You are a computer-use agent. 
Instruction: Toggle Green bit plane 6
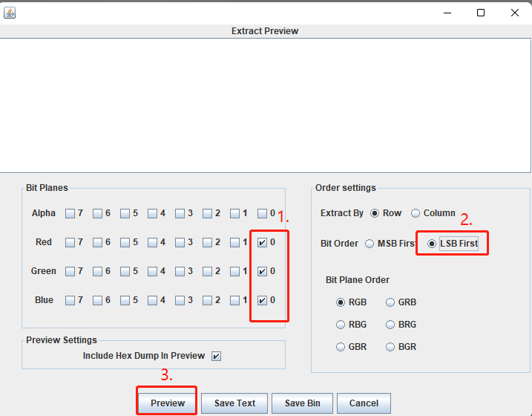point(98,271)
